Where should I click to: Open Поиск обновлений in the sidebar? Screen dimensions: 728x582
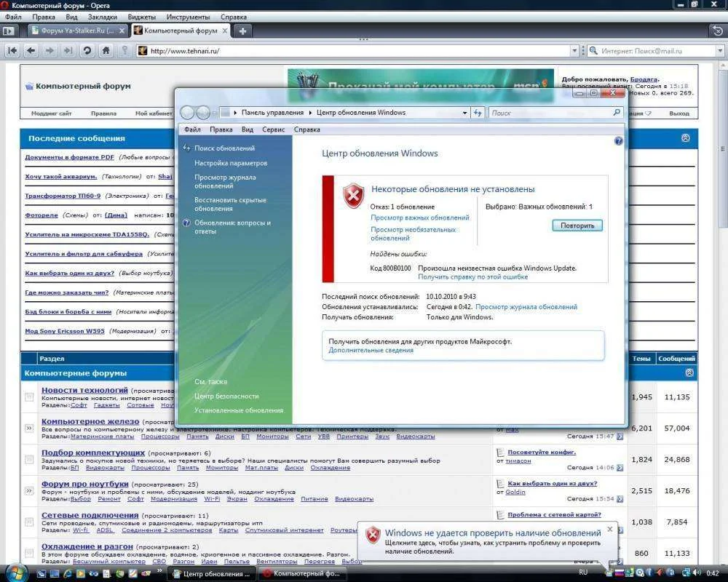[x=224, y=148]
